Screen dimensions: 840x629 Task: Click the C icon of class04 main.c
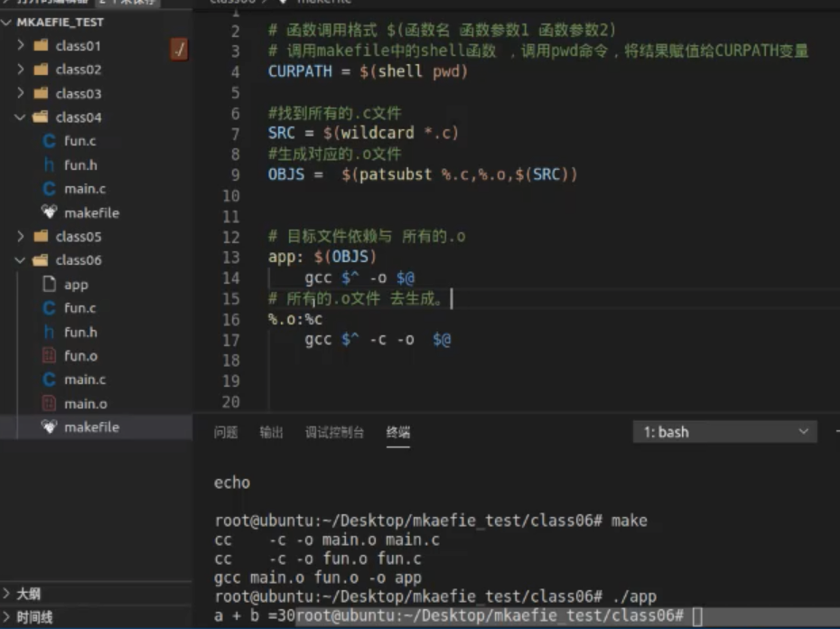pos(49,188)
